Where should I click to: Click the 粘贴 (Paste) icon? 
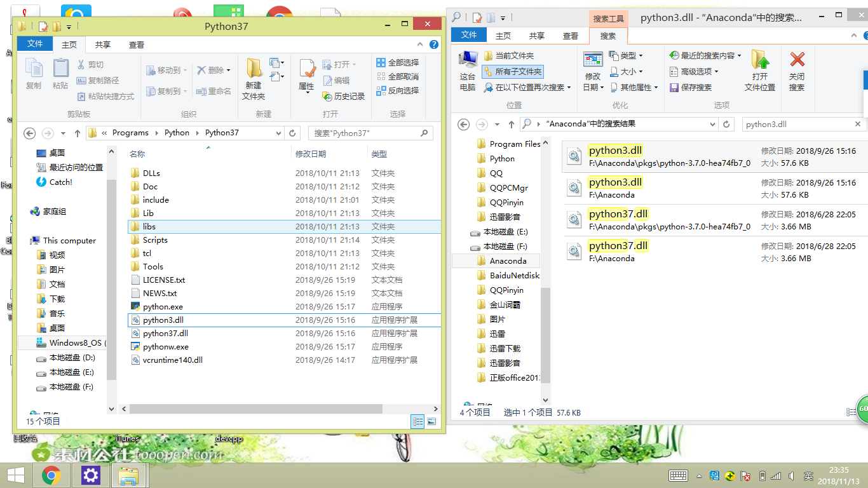60,72
